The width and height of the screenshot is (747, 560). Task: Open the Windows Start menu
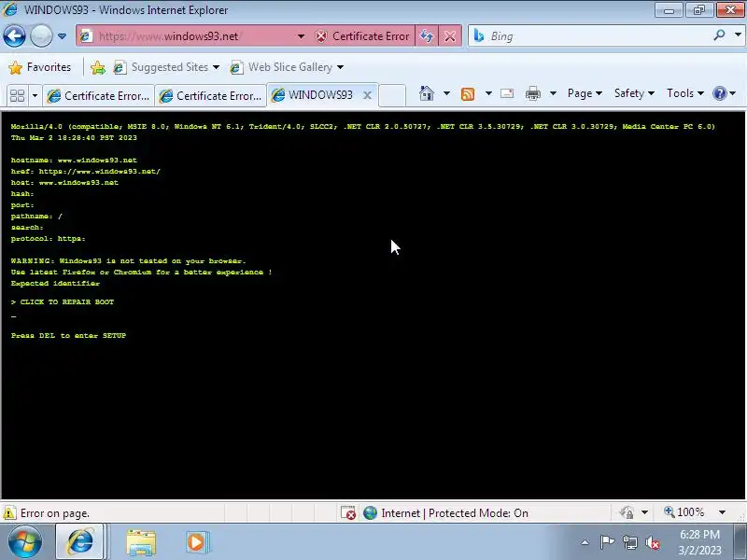(24, 542)
